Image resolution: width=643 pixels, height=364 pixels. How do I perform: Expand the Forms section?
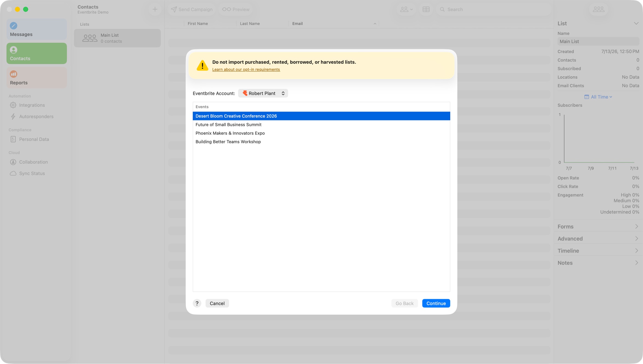(598, 227)
